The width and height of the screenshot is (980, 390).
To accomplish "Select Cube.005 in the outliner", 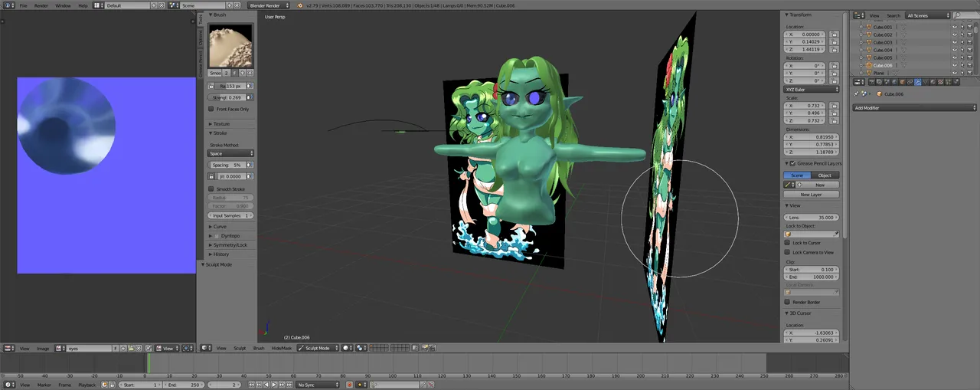I will pos(883,57).
